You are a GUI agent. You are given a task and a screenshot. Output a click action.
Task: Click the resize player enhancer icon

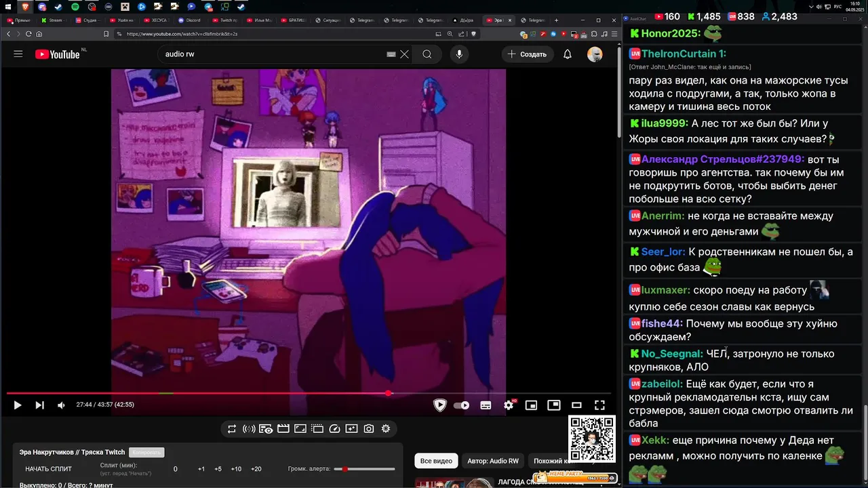tap(300, 428)
